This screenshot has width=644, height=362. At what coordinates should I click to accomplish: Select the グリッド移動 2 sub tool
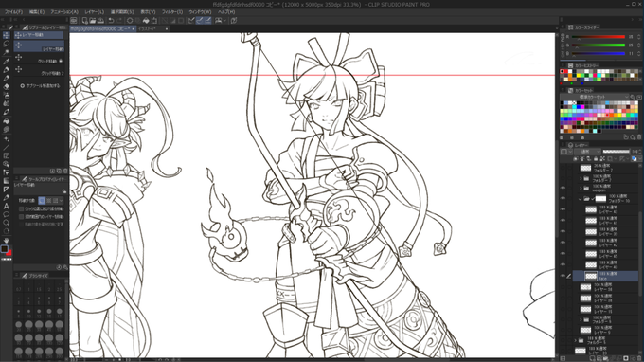point(40,71)
